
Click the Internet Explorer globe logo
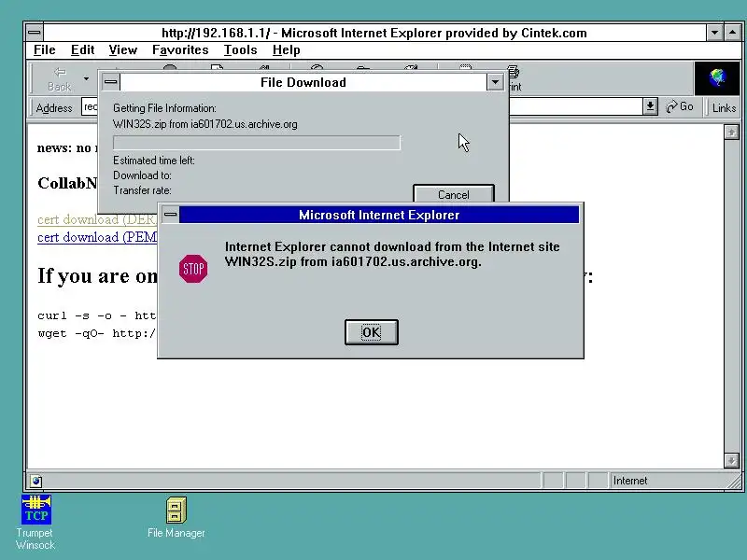click(717, 78)
